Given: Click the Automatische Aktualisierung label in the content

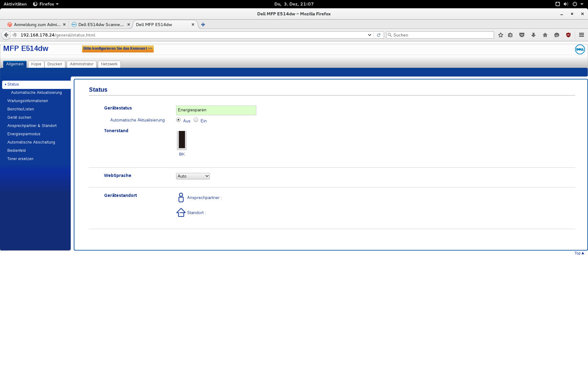Looking at the screenshot, I should point(138,120).
